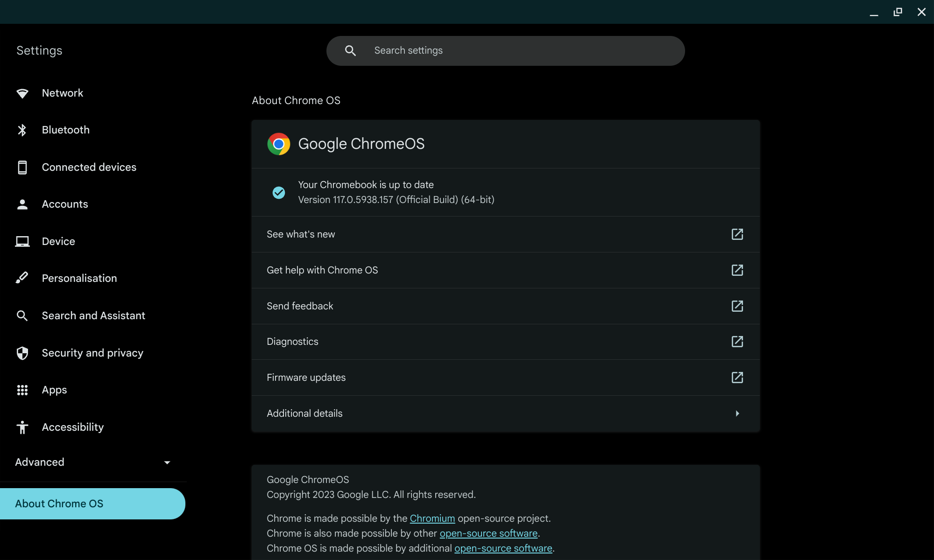Click the Accessibility figure icon

(22, 427)
